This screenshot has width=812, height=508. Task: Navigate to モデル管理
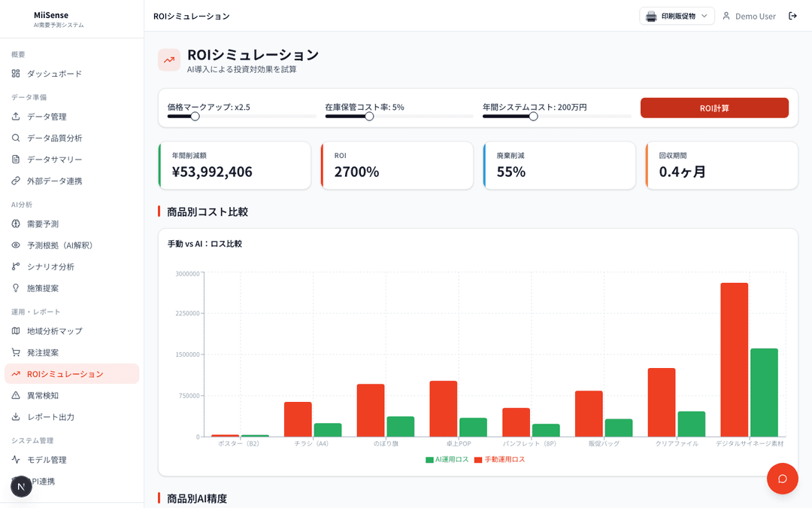pyautogui.click(x=72, y=460)
